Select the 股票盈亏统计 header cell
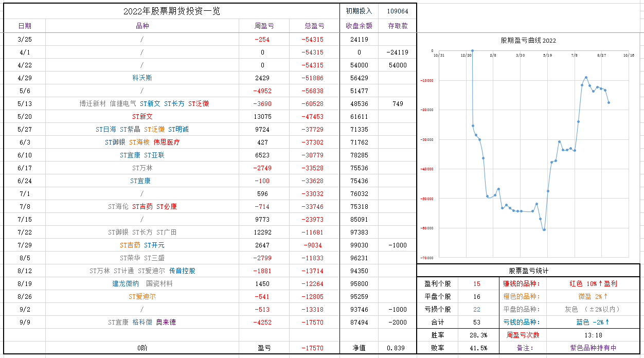The width and height of the screenshot is (644, 358). [x=528, y=271]
